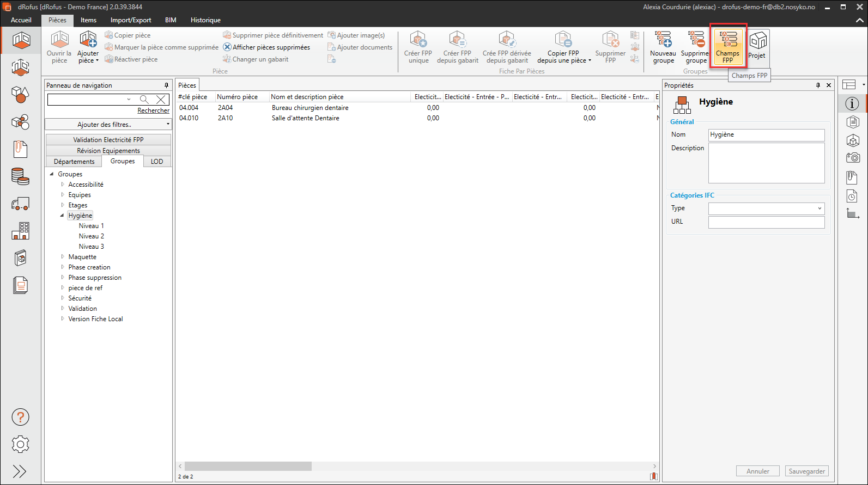868x485 pixels.
Task: Pin the Panneau de navigation panel
Action: click(x=166, y=85)
